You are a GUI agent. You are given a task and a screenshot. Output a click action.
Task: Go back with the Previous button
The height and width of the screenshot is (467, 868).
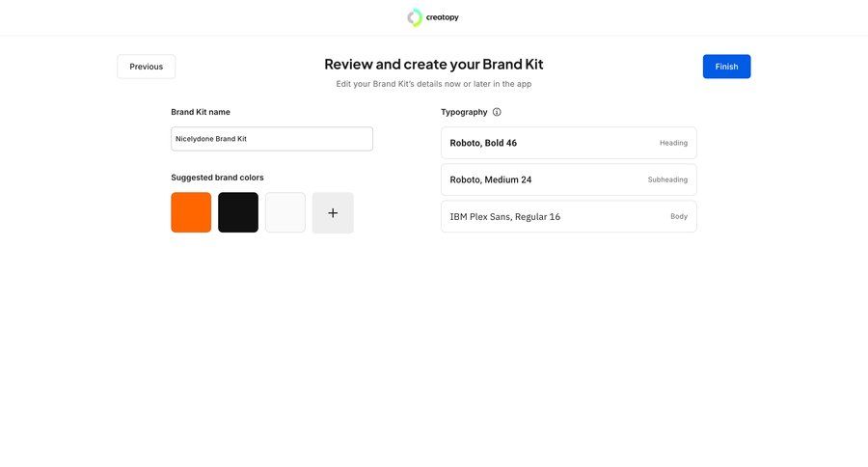pyautogui.click(x=147, y=67)
